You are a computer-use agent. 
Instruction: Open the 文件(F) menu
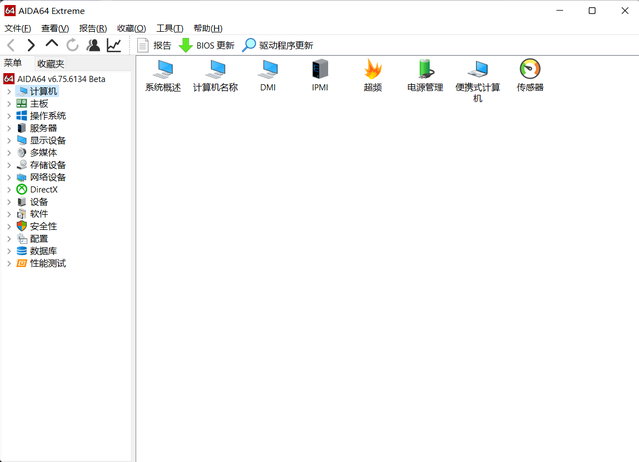pyautogui.click(x=18, y=29)
